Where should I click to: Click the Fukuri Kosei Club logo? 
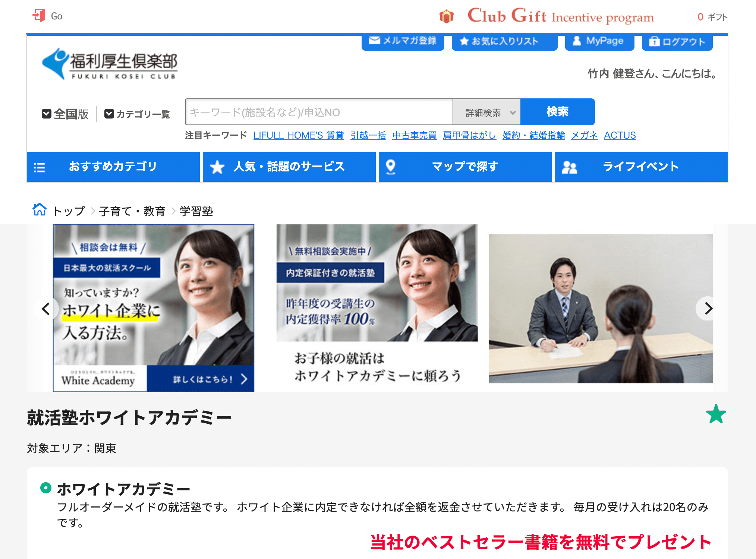click(110, 64)
